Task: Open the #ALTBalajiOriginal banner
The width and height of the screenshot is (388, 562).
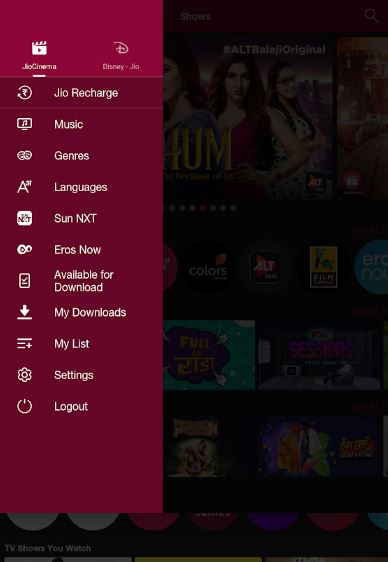Action: point(248,117)
